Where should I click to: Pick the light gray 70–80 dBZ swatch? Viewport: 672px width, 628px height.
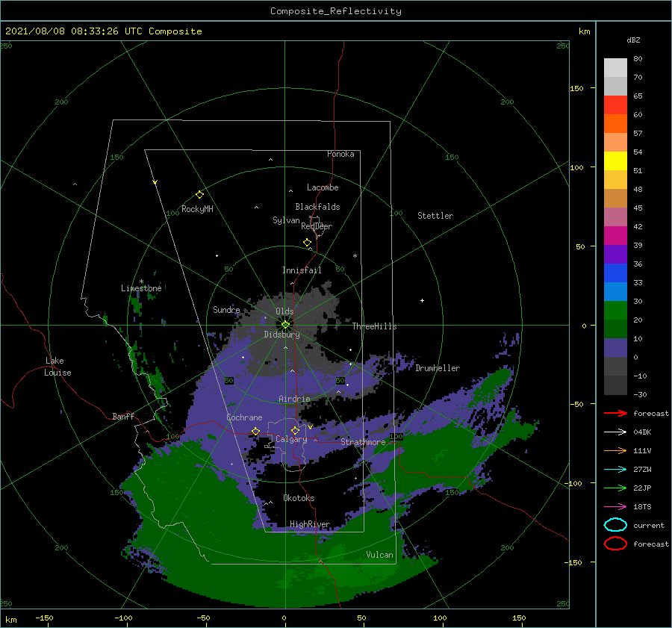tap(615, 68)
